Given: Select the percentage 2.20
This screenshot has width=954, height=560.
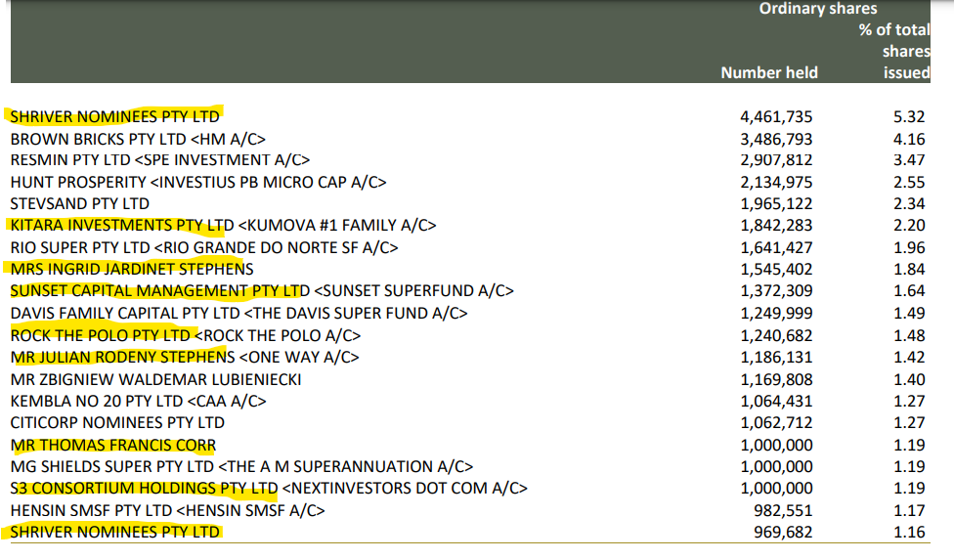Looking at the screenshot, I should (x=909, y=226).
